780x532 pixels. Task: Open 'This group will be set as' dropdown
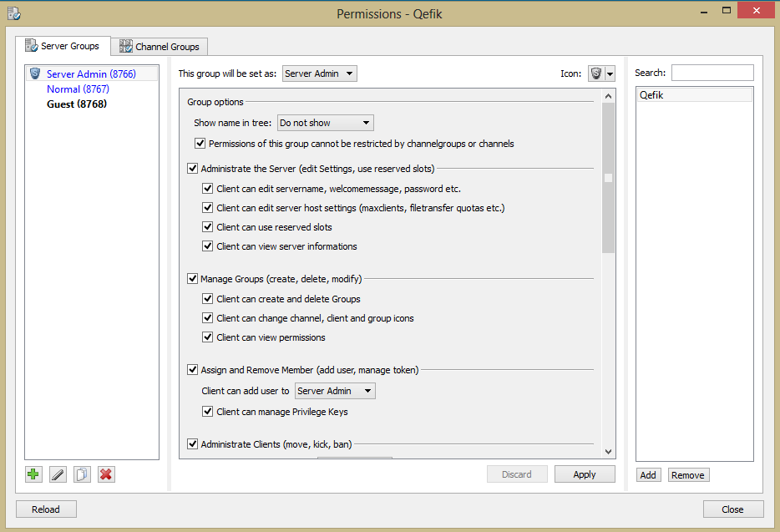coord(320,73)
